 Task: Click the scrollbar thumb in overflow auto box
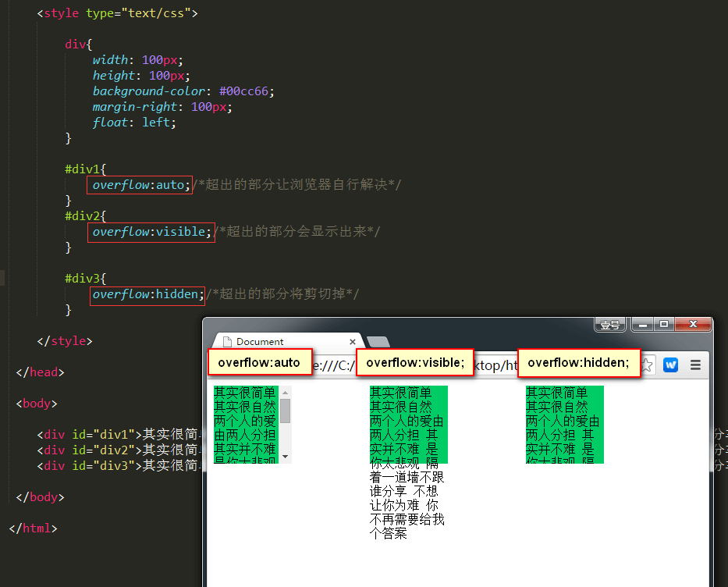(285, 411)
